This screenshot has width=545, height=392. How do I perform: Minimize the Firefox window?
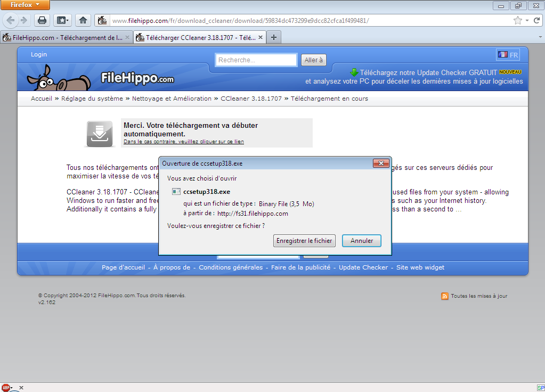point(501,5)
